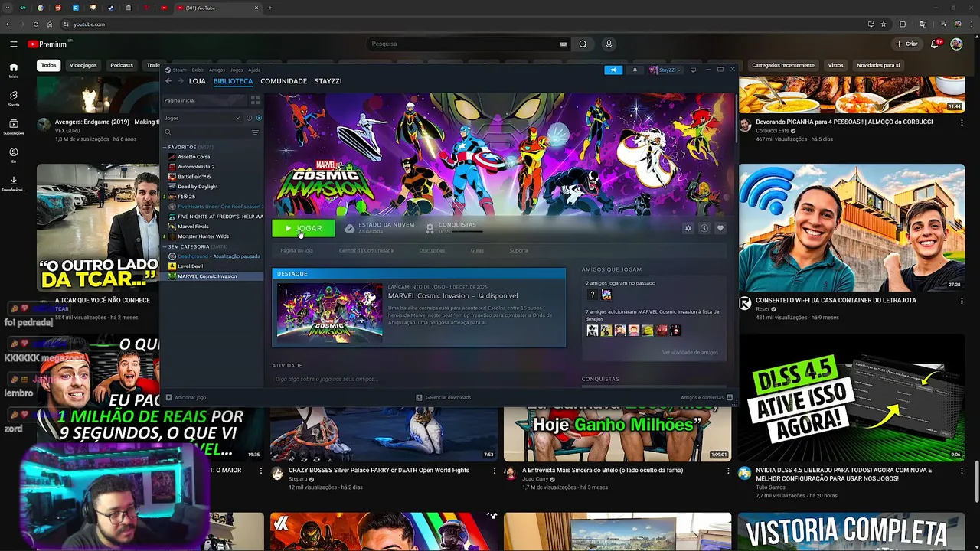Click YouTube Criar button
This screenshot has height=551, width=980.
pos(906,44)
